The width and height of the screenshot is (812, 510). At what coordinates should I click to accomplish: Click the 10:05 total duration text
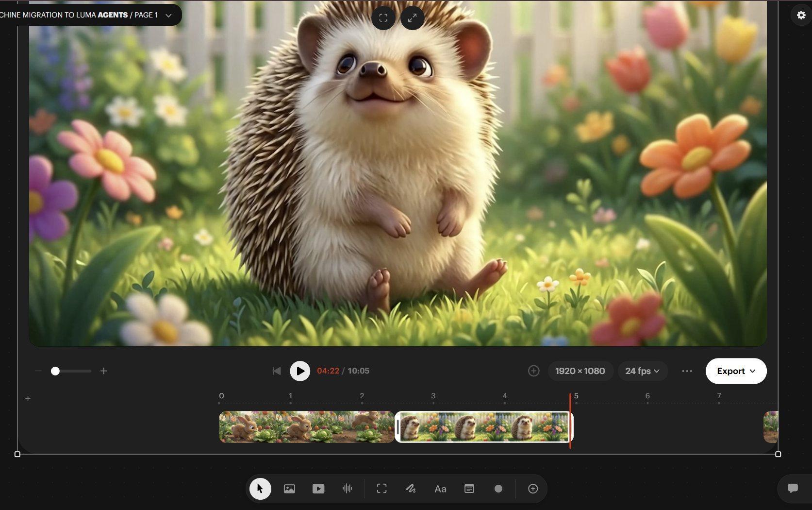pos(358,371)
